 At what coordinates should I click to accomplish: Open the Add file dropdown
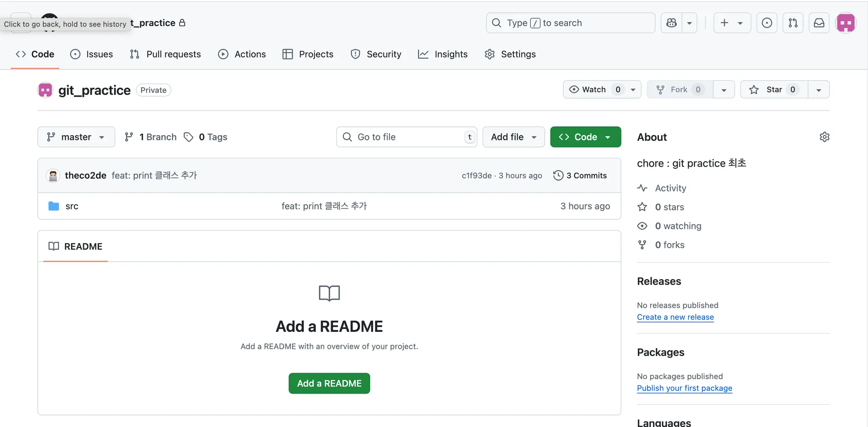[x=513, y=137]
